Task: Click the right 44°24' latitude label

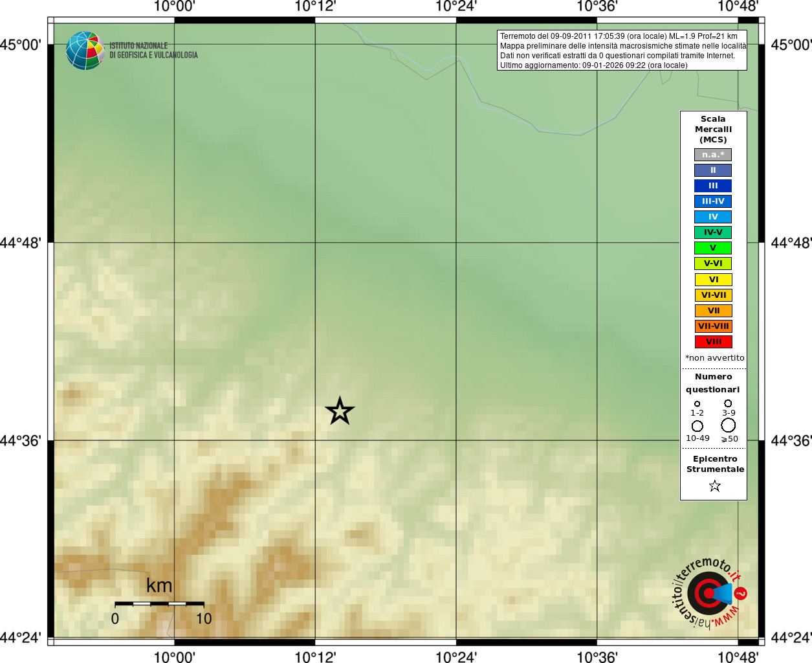Action: coord(791,638)
